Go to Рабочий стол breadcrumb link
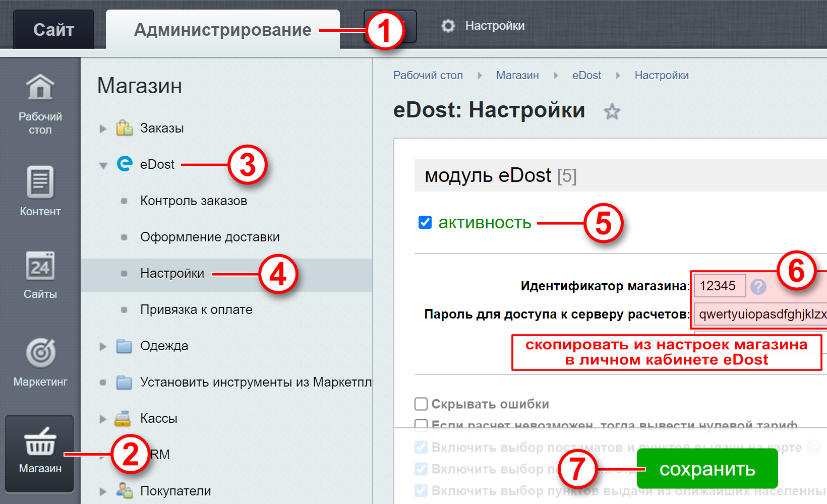Screen dimensions: 827x504 pos(428,75)
